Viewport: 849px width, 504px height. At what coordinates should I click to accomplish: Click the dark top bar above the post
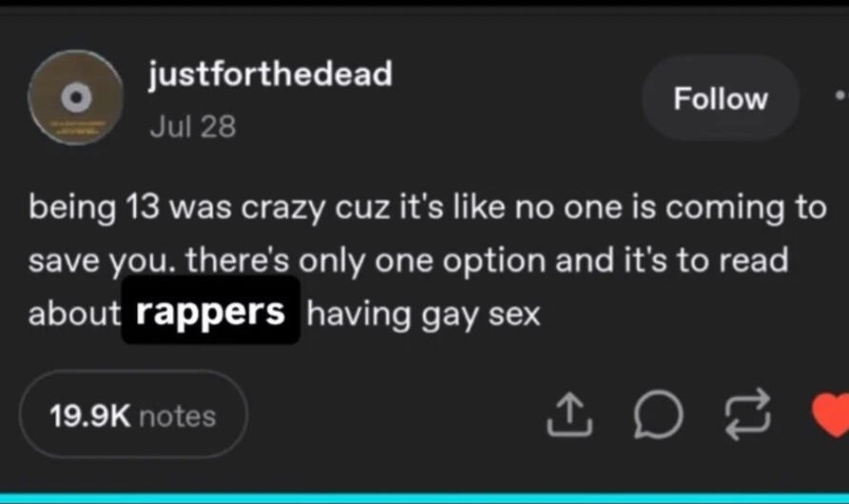click(424, 8)
